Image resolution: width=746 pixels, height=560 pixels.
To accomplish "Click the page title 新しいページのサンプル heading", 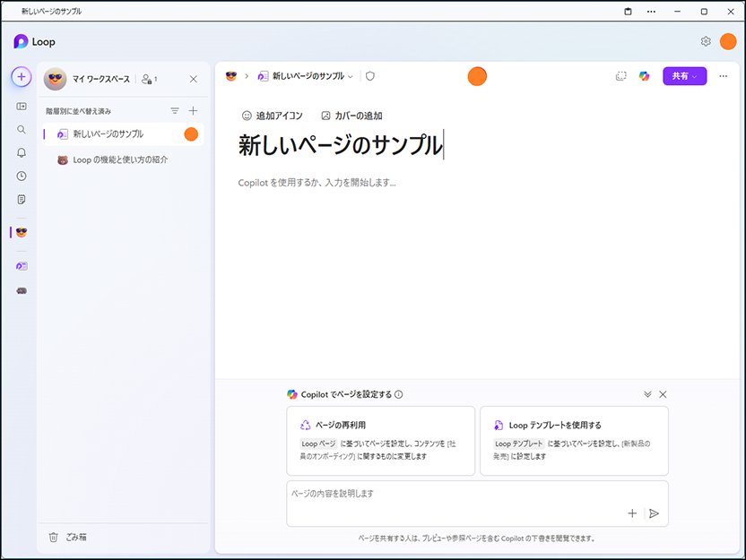I will tap(341, 145).
